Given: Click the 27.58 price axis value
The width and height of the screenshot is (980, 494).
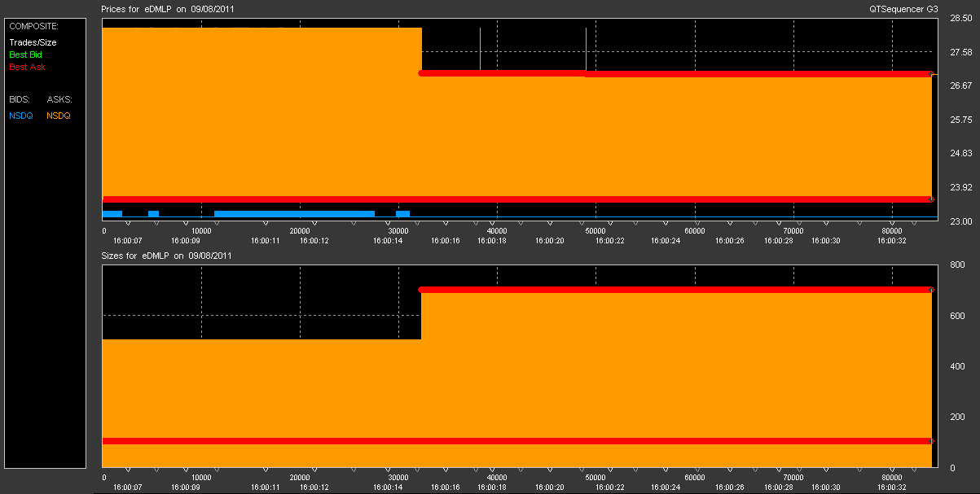Looking at the screenshot, I should pos(962,53).
